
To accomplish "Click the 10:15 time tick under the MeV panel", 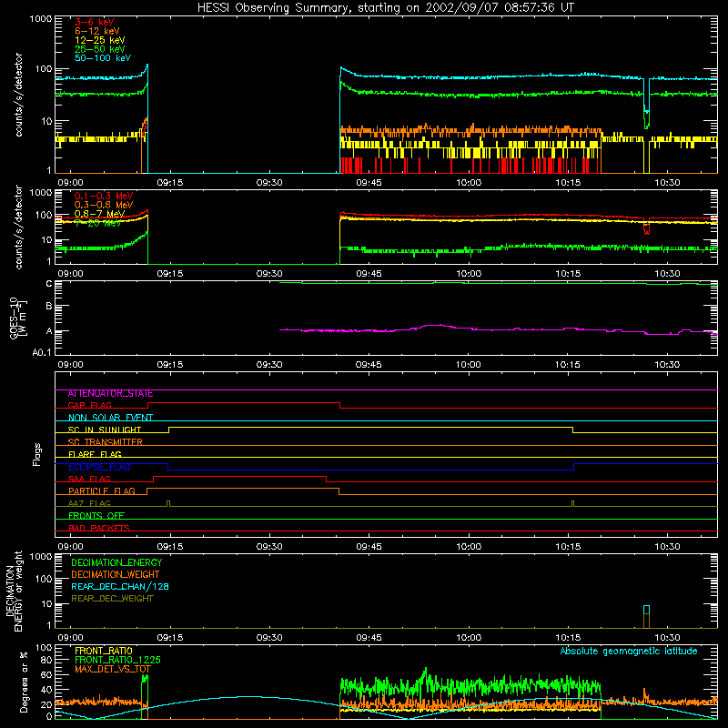I will 568,274.
